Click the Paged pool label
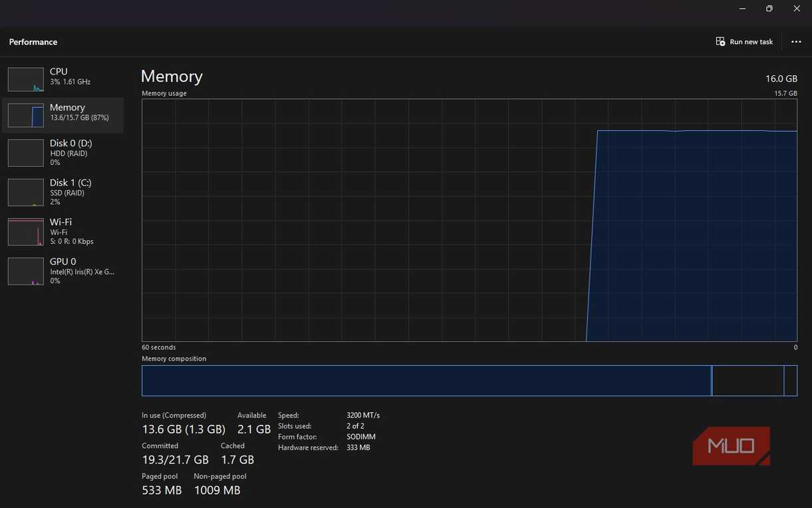 [x=160, y=476]
